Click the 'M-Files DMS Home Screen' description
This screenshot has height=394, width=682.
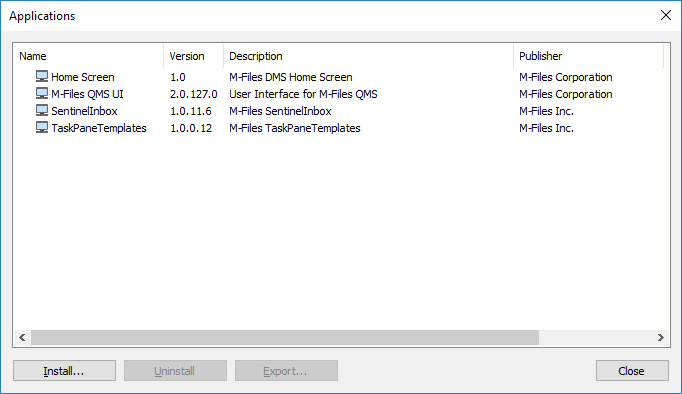coord(291,77)
